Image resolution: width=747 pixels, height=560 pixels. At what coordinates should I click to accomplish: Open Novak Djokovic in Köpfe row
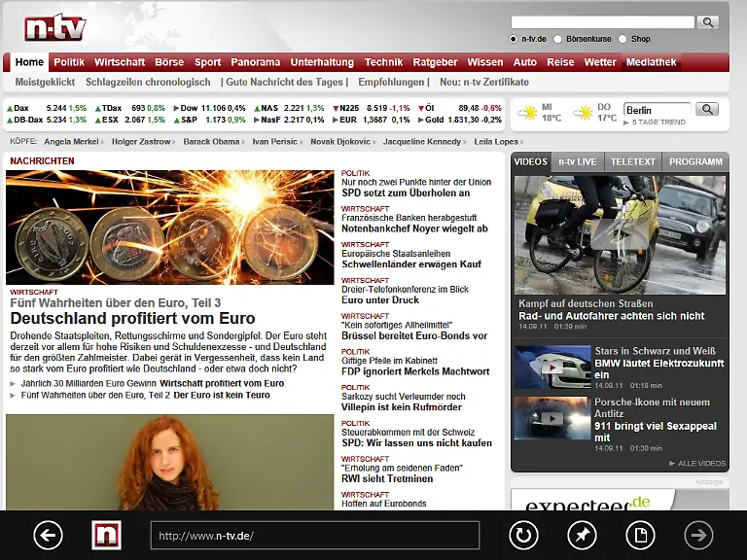pos(340,142)
